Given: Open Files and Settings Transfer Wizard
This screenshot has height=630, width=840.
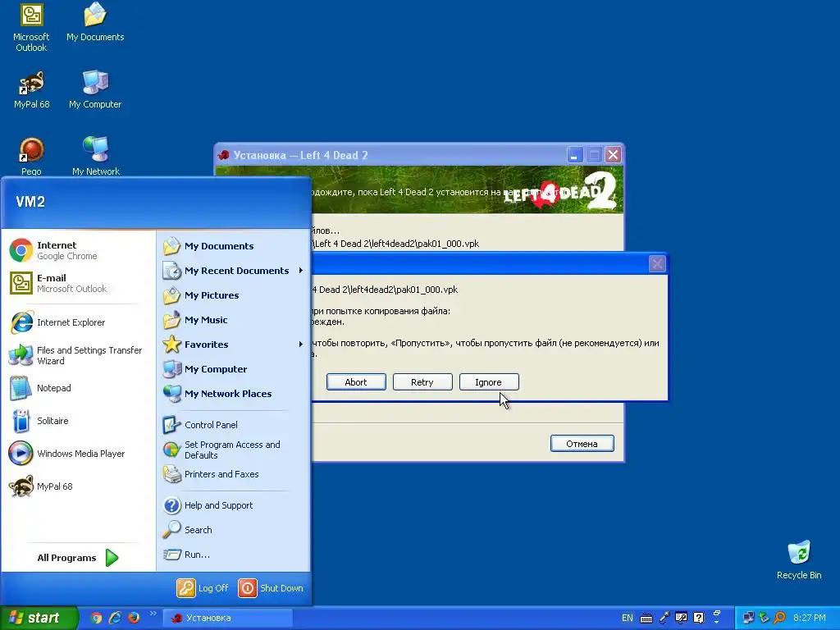Looking at the screenshot, I should click(x=78, y=355).
